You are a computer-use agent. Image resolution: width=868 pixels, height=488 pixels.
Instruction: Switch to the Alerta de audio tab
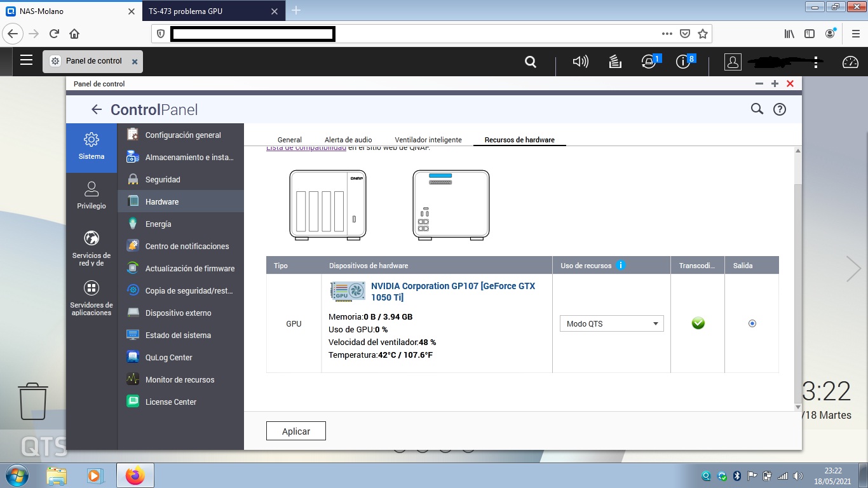pyautogui.click(x=348, y=140)
